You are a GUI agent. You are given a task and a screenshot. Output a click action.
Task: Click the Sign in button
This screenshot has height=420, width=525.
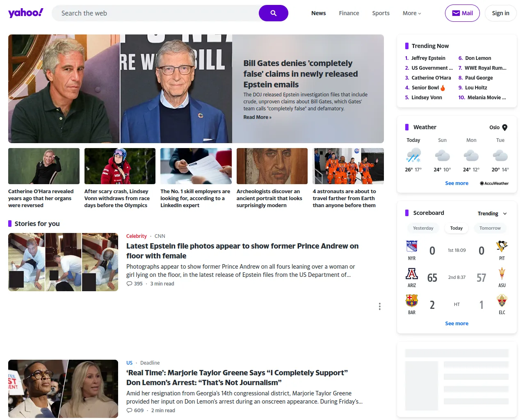click(500, 13)
